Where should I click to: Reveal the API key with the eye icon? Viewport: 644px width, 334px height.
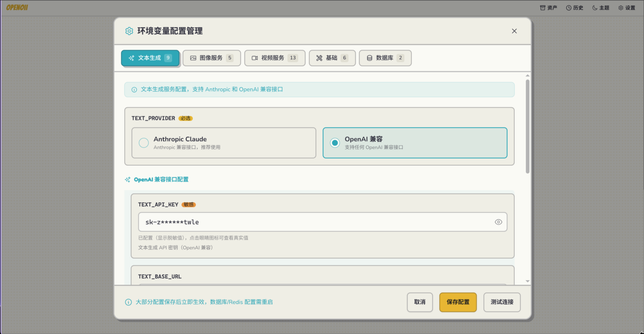[498, 222]
